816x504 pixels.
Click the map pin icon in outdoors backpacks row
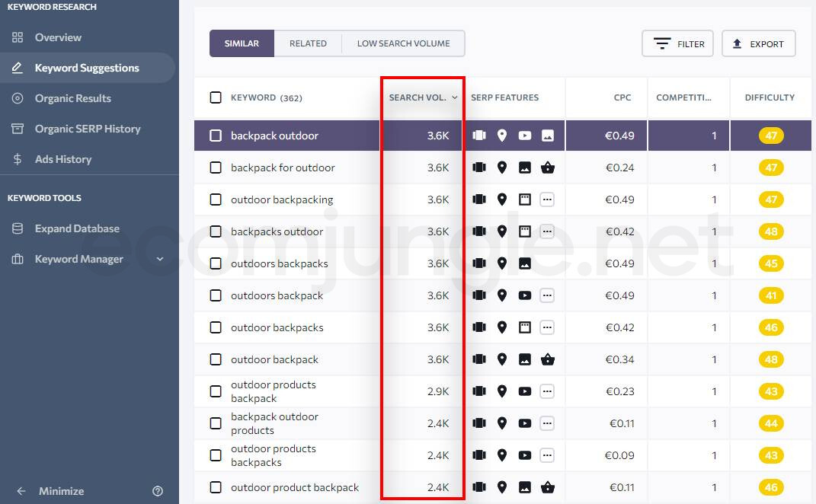tap(501, 263)
